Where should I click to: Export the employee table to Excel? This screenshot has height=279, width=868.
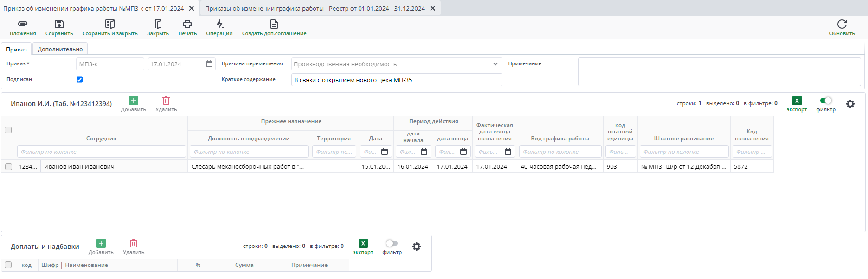[797, 101]
